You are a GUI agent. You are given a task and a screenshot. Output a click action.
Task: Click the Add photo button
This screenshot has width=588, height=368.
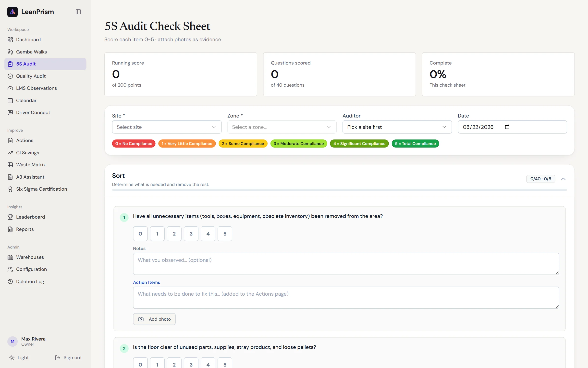(154, 319)
